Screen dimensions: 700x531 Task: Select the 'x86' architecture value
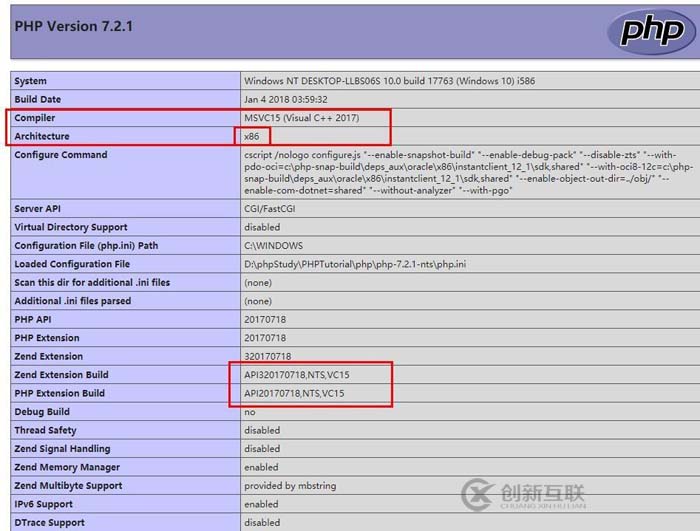click(252, 136)
